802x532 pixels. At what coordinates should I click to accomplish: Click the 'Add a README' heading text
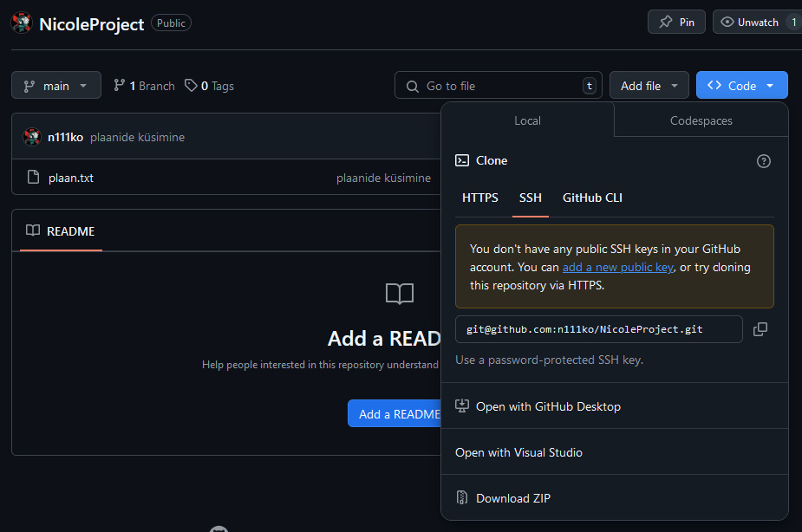pos(384,338)
